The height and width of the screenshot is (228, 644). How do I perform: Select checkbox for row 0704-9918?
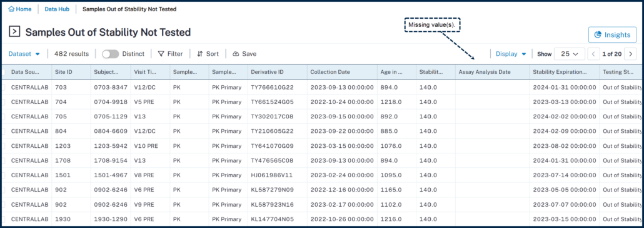[x=3, y=101]
